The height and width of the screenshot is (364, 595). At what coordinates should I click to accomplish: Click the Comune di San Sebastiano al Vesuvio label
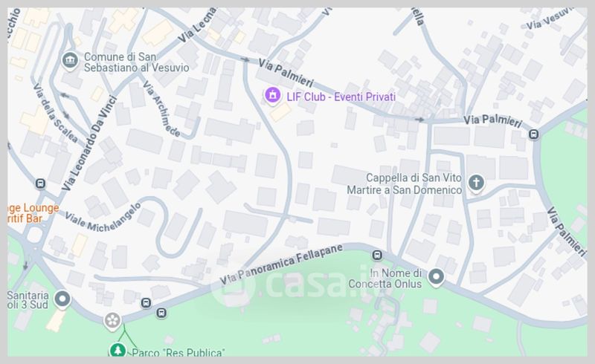(x=136, y=62)
